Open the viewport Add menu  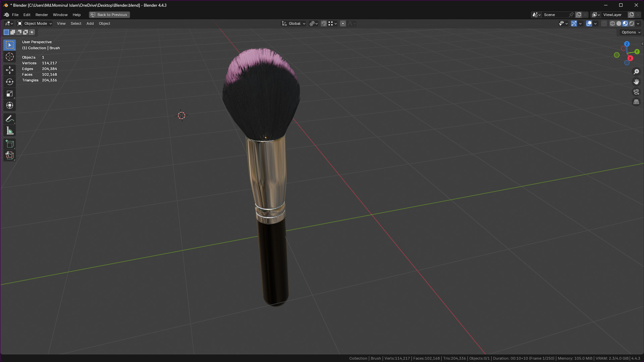point(90,23)
